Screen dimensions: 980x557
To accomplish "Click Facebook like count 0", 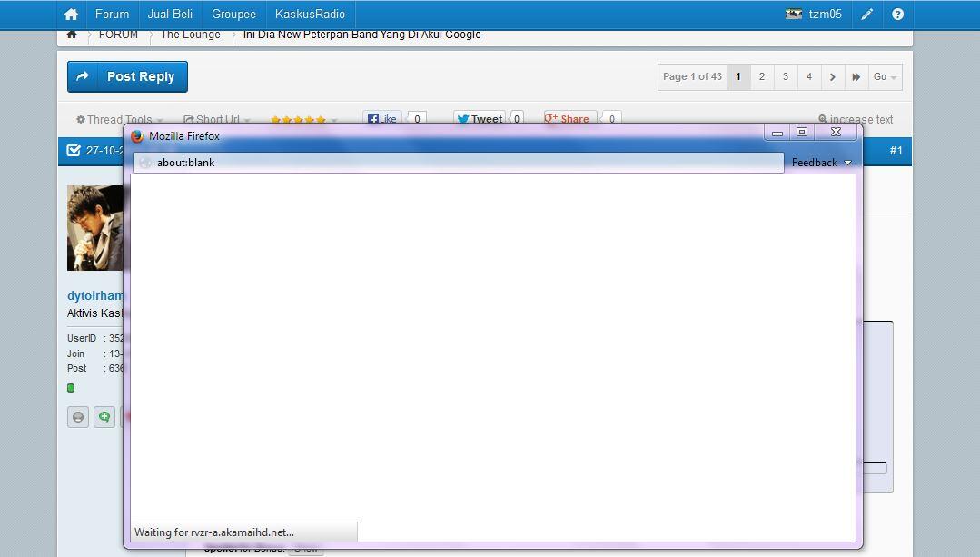I will pyautogui.click(x=417, y=118).
